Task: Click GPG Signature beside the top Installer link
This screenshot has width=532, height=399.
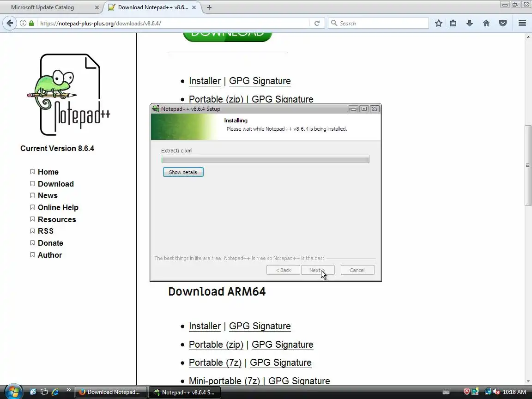Action: [260, 81]
